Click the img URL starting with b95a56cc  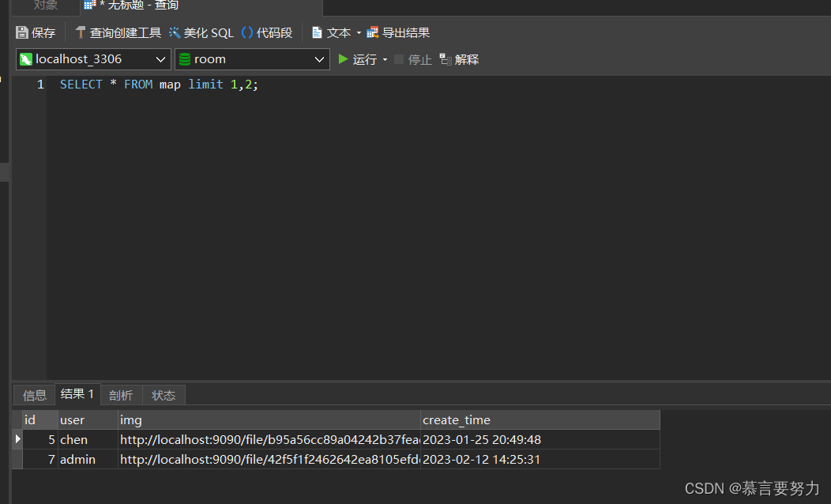pos(269,439)
